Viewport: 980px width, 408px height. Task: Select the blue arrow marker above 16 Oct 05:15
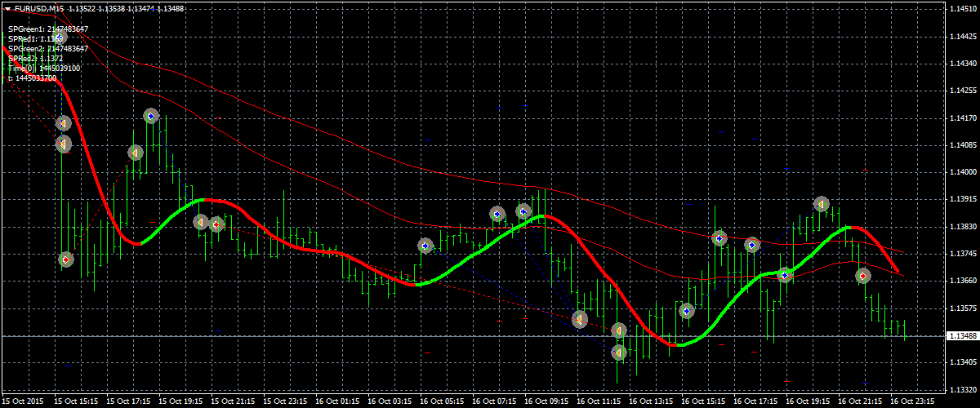(425, 246)
